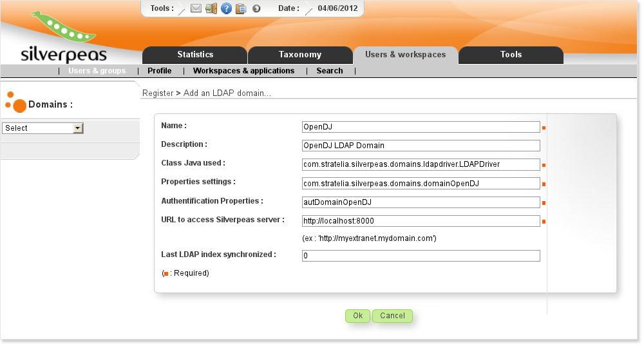The image size is (644, 346).
Task: Open the Profile submenu link
Action: click(x=159, y=71)
